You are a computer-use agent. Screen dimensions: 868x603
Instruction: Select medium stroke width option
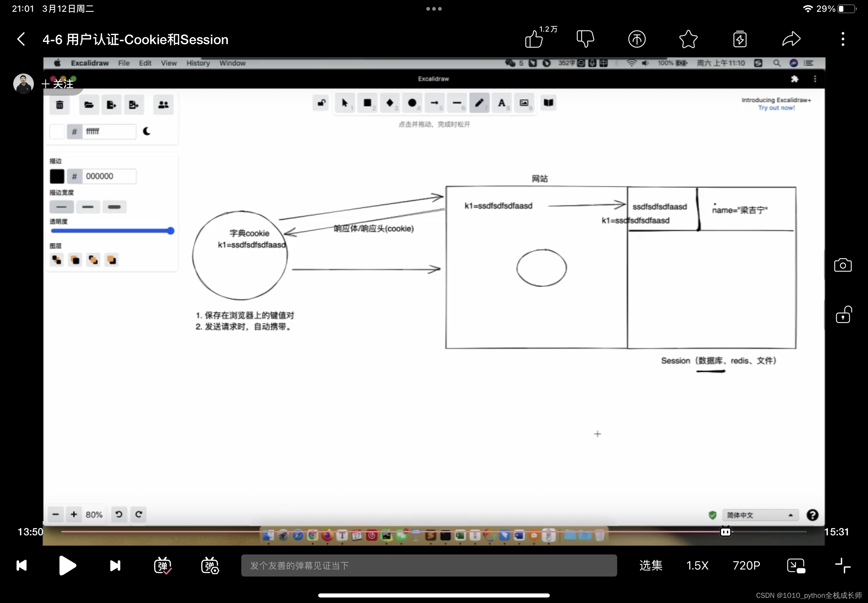pyautogui.click(x=88, y=207)
